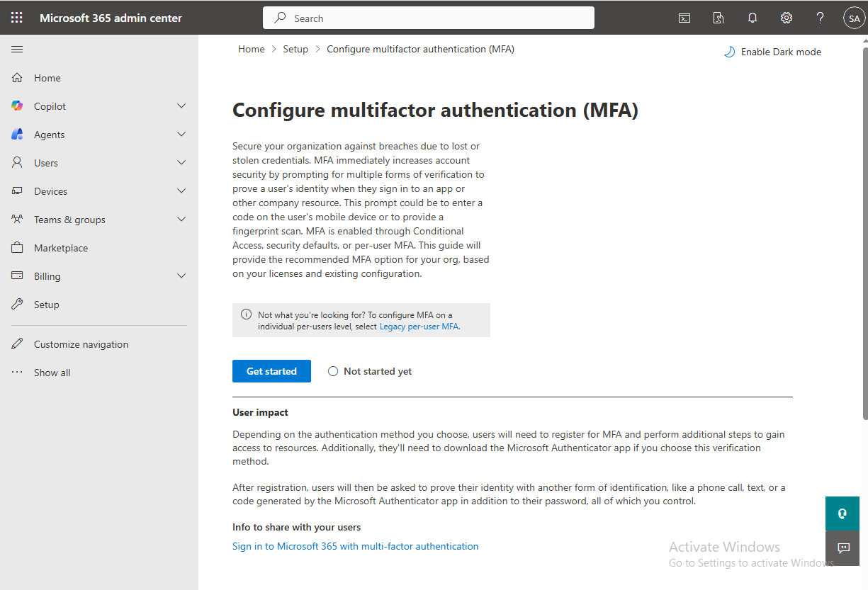Image resolution: width=868 pixels, height=590 pixels.
Task: Click the Users person icon
Action: click(x=17, y=163)
